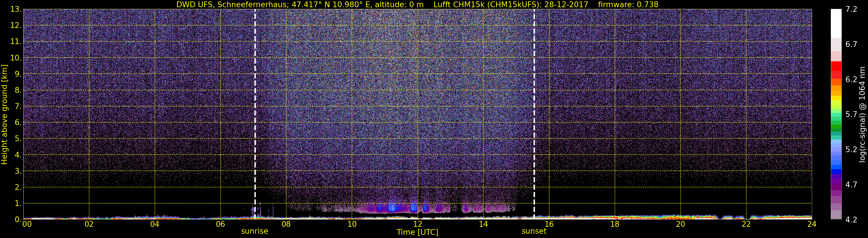Click the white dashed sunrise line
Image resolution: width=868 pixels, height=238 pixels.
tap(255, 114)
